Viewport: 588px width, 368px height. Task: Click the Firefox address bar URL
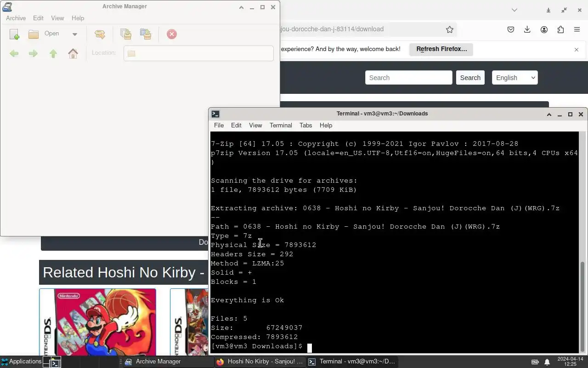[332, 29]
